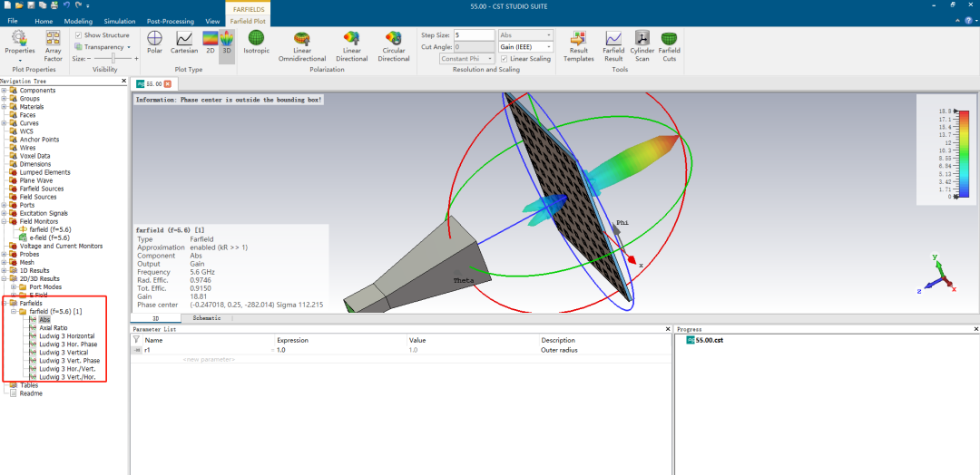Select e-field (f=5.6) monitor

49,237
